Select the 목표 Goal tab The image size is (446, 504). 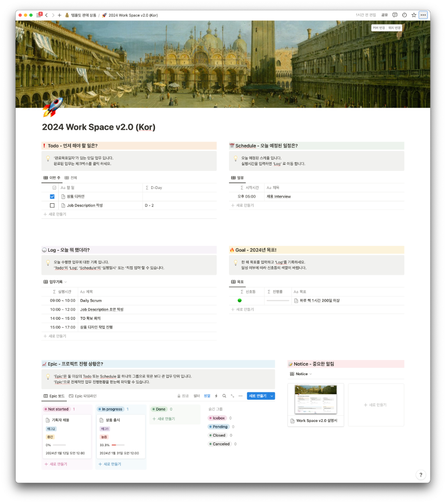point(237,282)
